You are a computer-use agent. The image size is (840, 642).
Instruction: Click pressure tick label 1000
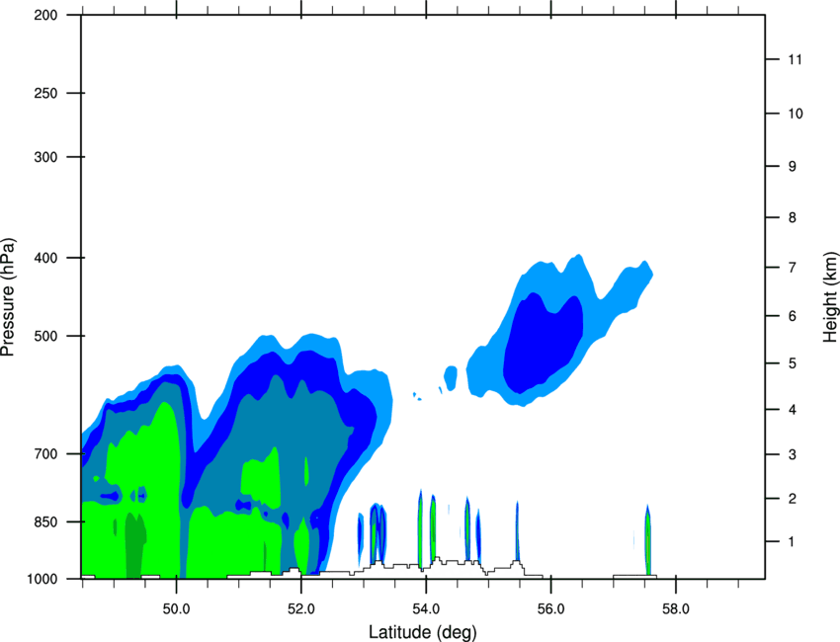coord(42,579)
